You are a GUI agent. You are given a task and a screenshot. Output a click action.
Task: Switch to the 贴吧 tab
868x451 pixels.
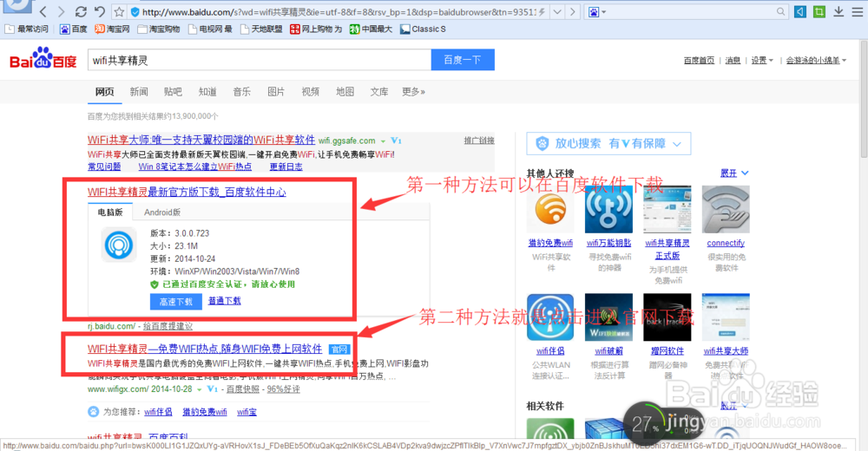173,92
